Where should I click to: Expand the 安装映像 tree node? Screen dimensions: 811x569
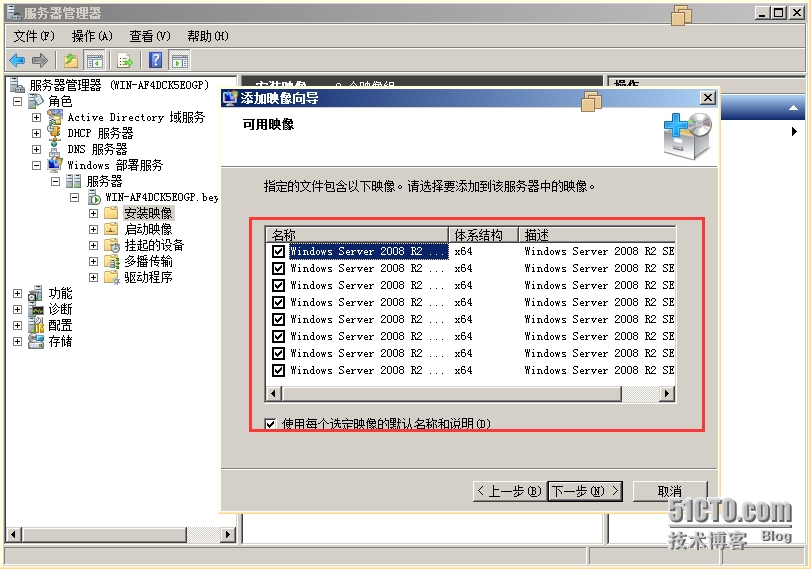coord(93,213)
